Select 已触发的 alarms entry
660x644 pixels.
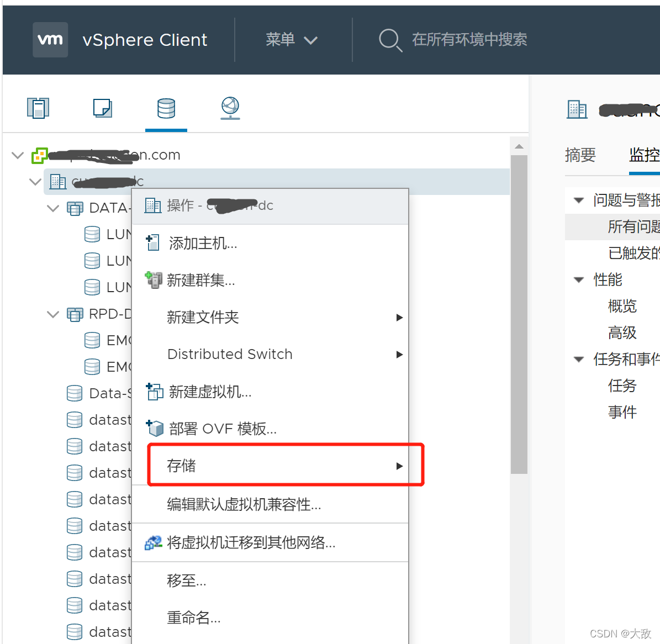633,254
